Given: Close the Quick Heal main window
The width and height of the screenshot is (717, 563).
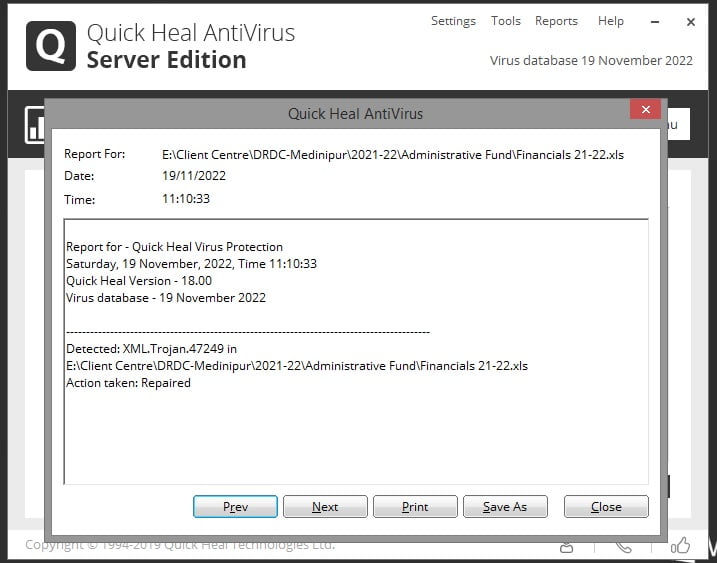Looking at the screenshot, I should (x=691, y=21).
